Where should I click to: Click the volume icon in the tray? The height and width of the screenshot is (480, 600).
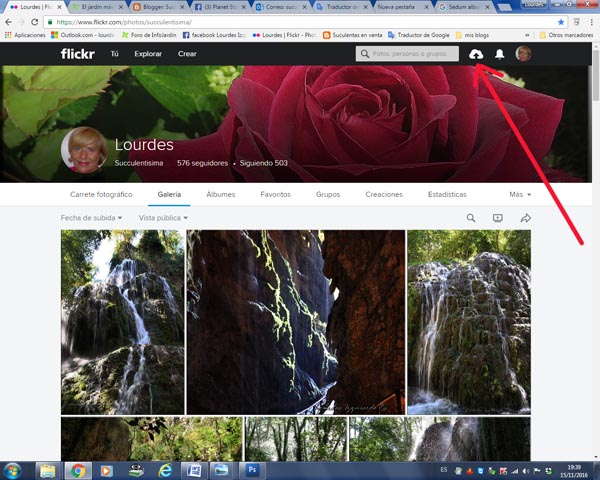tap(526, 471)
